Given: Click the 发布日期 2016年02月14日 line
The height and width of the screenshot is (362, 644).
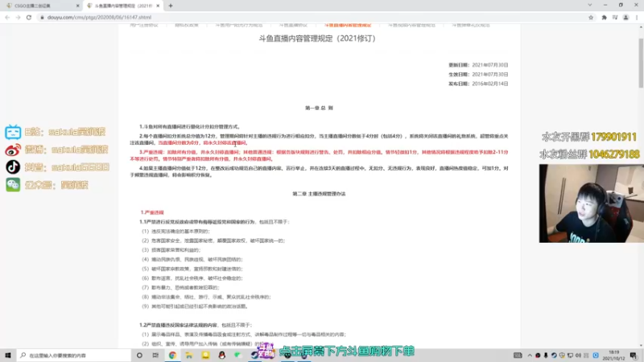Looking at the screenshot, I should tap(478, 84).
